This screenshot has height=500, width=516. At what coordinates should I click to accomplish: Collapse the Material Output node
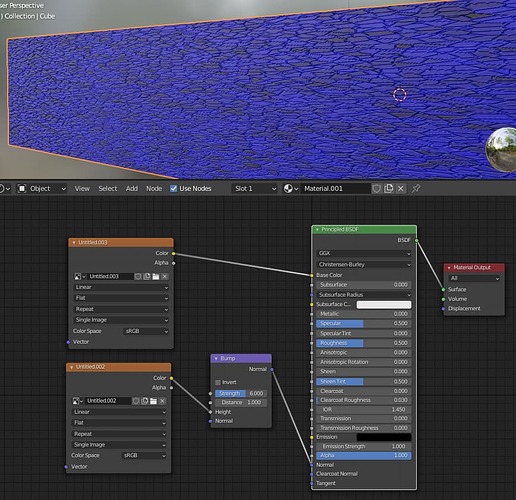click(x=449, y=267)
